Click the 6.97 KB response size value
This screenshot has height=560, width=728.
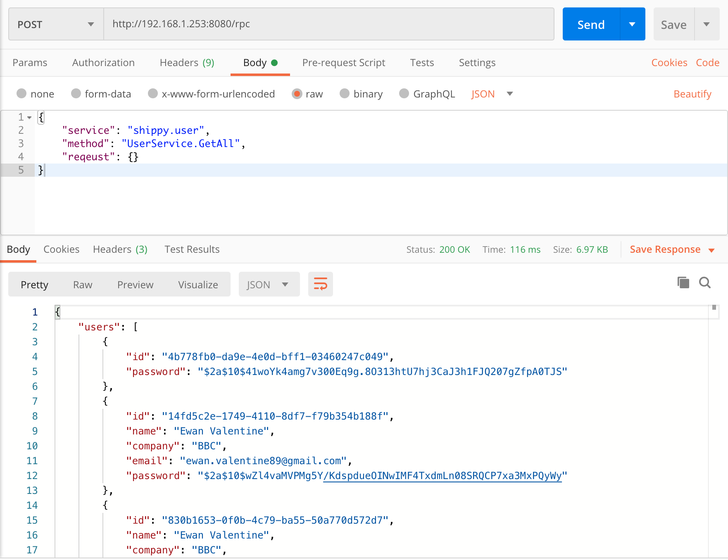pos(592,250)
